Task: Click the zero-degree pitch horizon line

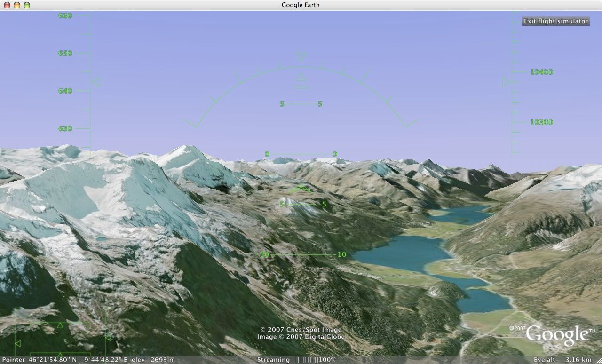Action: (301, 154)
